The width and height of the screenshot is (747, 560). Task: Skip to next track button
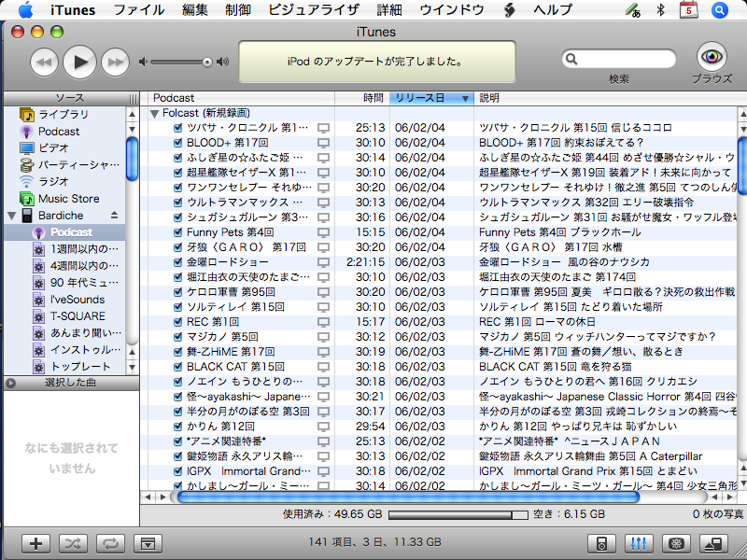click(x=115, y=62)
